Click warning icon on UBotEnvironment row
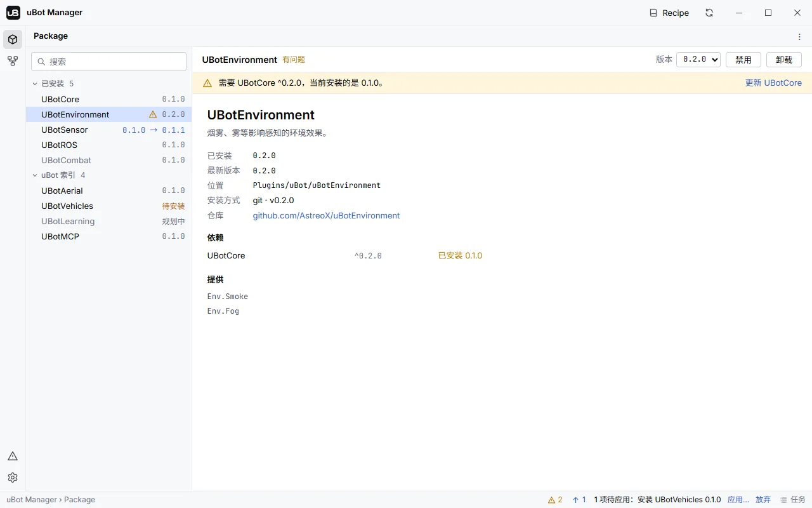The width and height of the screenshot is (812, 508). click(153, 115)
